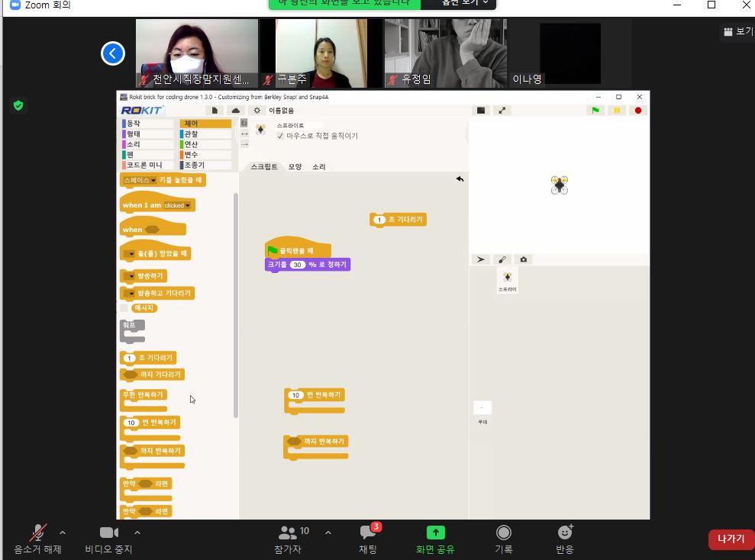The image size is (755, 560).
Task: Open the cloud menu icon
Action: point(236,111)
